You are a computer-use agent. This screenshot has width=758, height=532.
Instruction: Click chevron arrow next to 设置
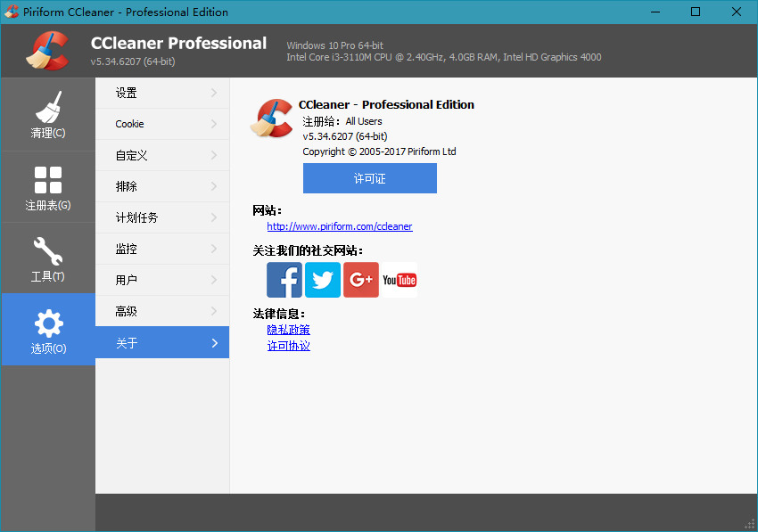(x=214, y=93)
